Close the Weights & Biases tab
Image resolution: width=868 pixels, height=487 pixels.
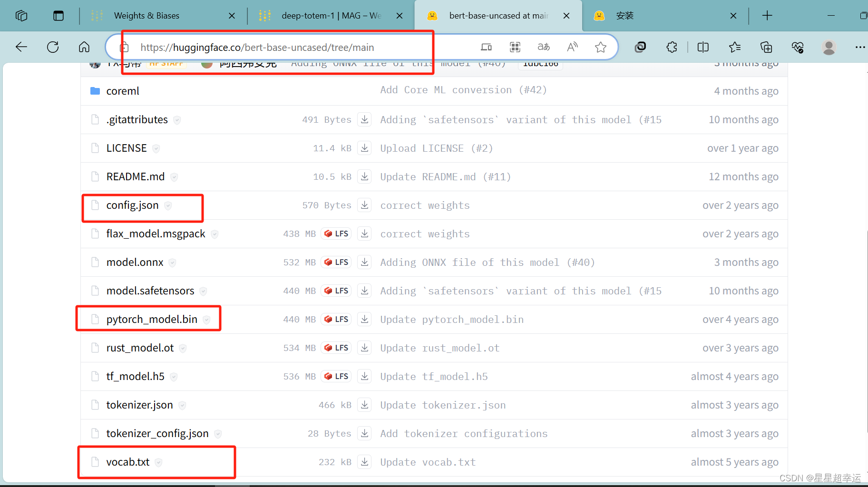232,16
